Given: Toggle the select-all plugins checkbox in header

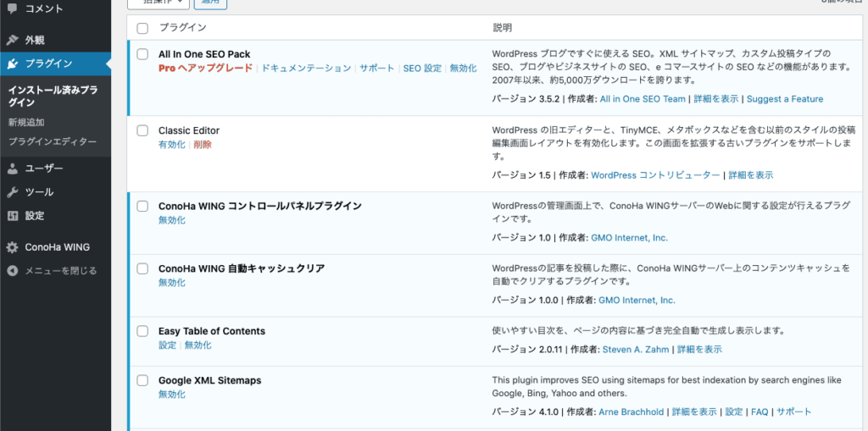Looking at the screenshot, I should click(x=142, y=28).
